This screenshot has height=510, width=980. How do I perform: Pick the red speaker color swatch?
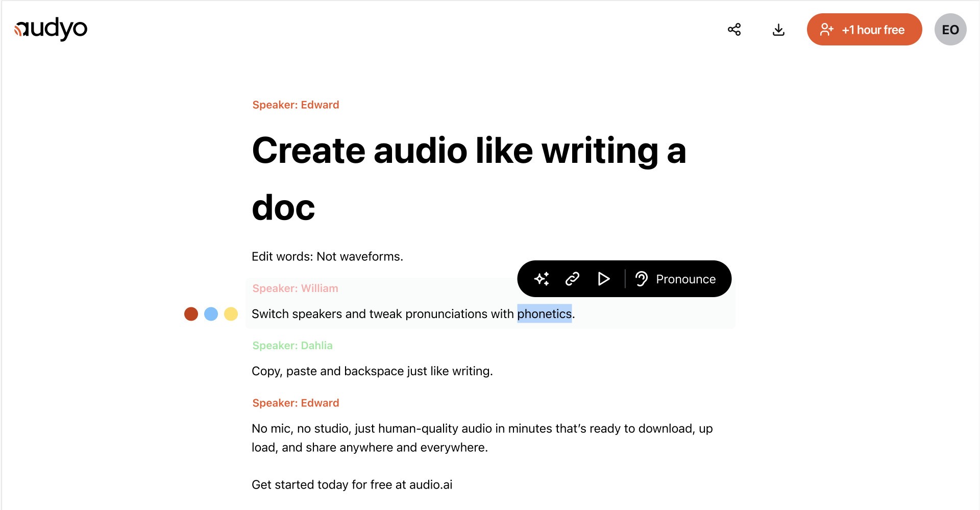click(x=191, y=314)
